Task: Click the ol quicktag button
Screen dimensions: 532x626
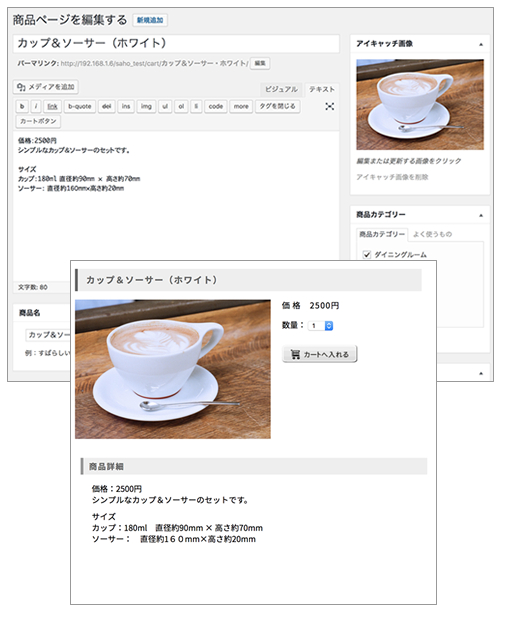Action: (181, 106)
